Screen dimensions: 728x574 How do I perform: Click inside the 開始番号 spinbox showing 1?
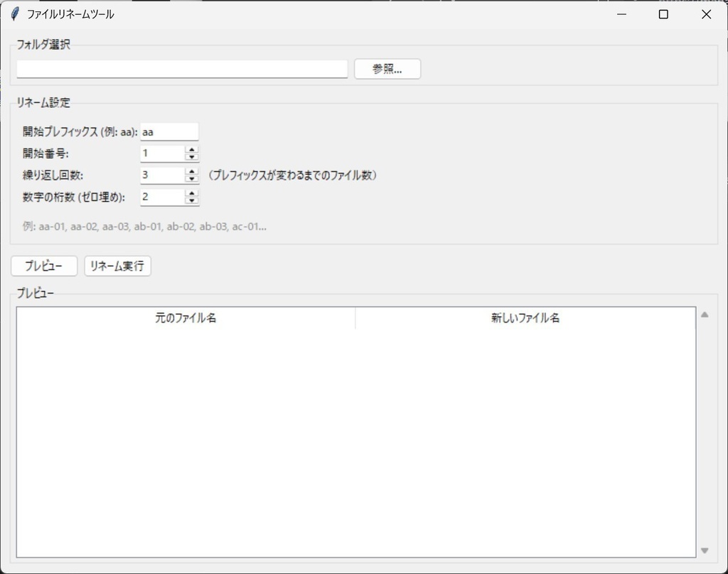pos(160,153)
